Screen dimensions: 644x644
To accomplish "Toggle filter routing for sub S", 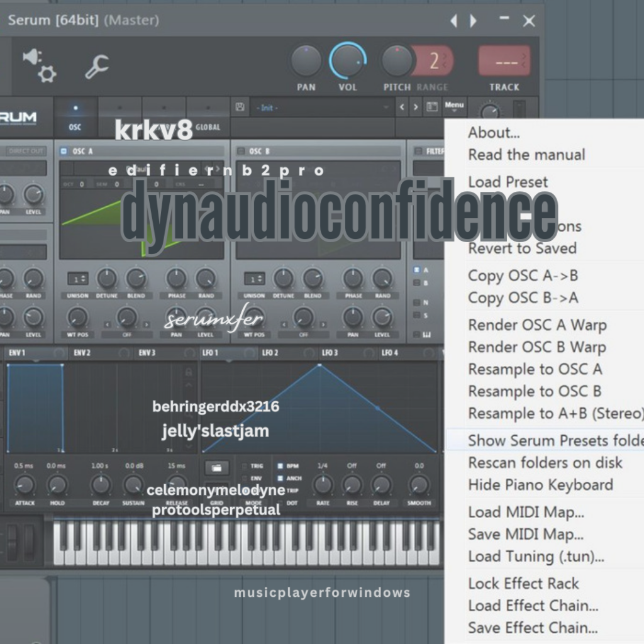I will pos(416,315).
